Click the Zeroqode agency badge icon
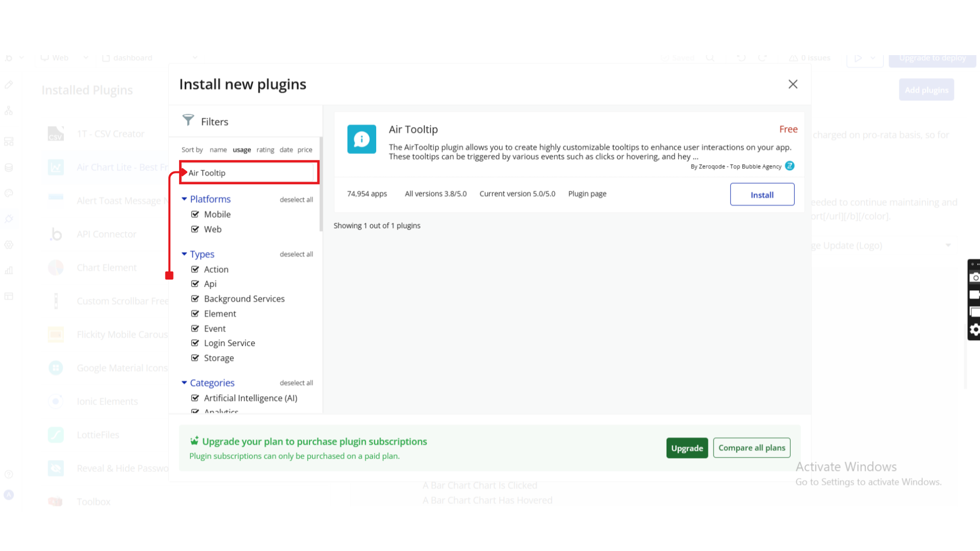Image resolution: width=980 pixels, height=551 pixels. coord(790,166)
